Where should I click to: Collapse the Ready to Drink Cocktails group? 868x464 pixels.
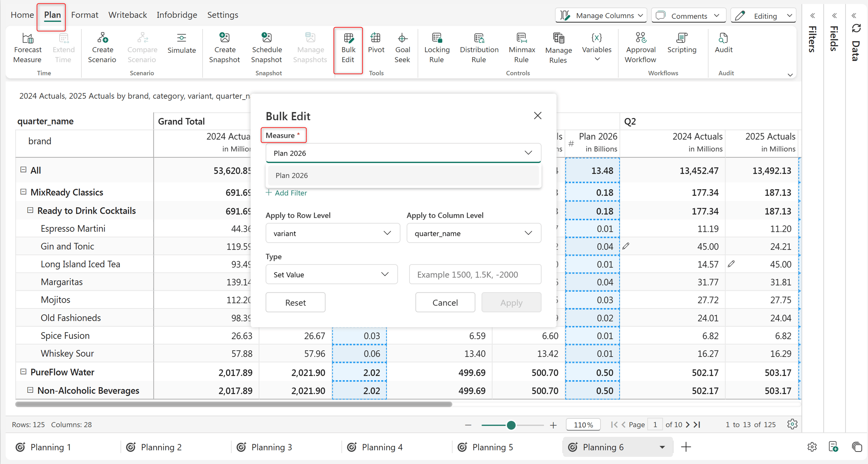[x=30, y=210]
